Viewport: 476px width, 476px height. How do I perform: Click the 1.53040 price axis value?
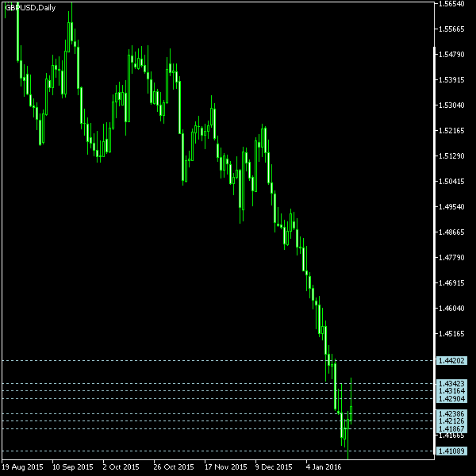tap(451, 105)
